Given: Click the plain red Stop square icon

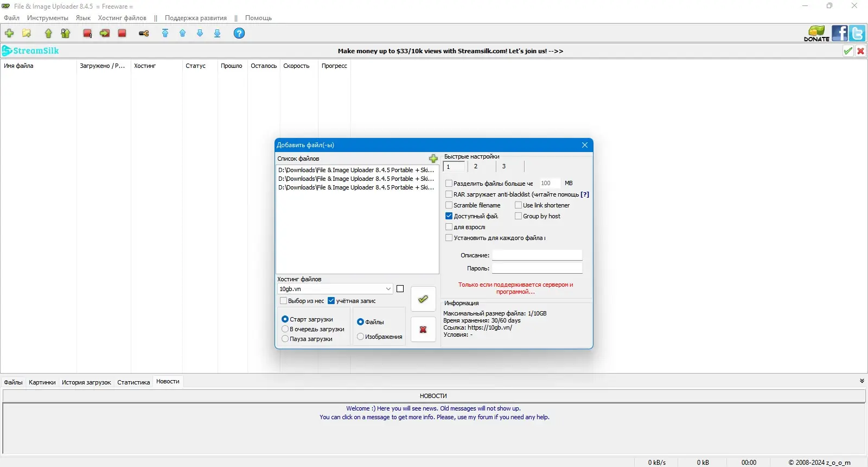Looking at the screenshot, I should pos(122,33).
